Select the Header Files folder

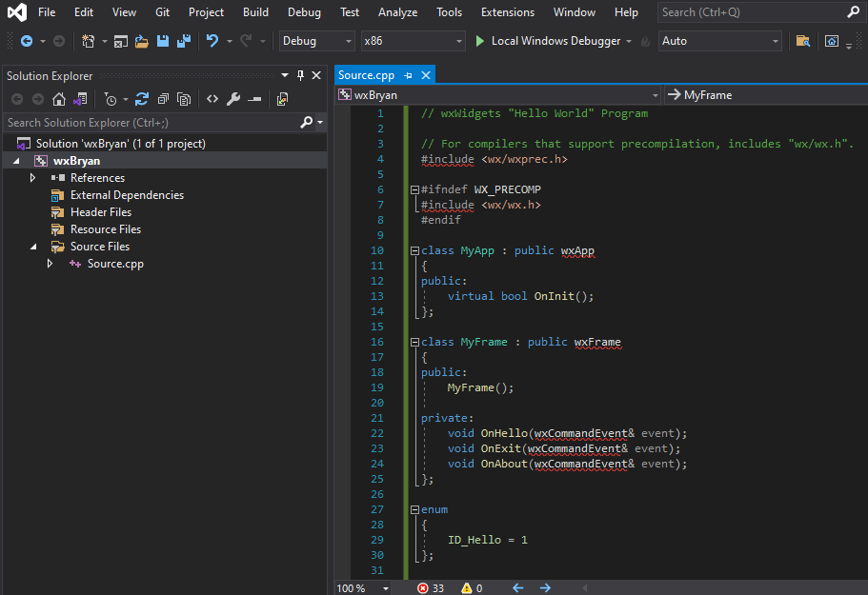[x=101, y=212]
